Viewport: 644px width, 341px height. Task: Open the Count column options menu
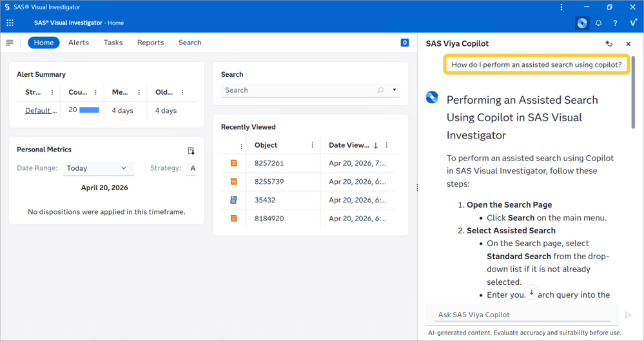95,92
